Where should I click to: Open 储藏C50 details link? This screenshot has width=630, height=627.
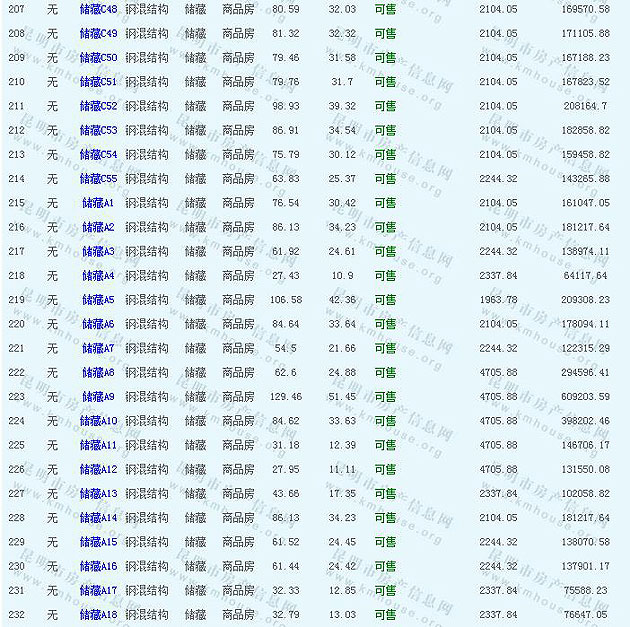(x=98, y=57)
